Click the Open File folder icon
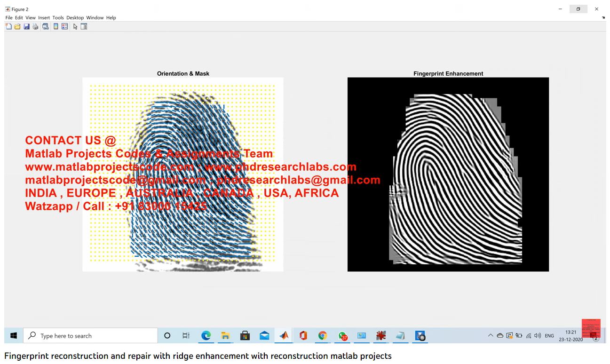The image size is (610, 364). (x=17, y=27)
